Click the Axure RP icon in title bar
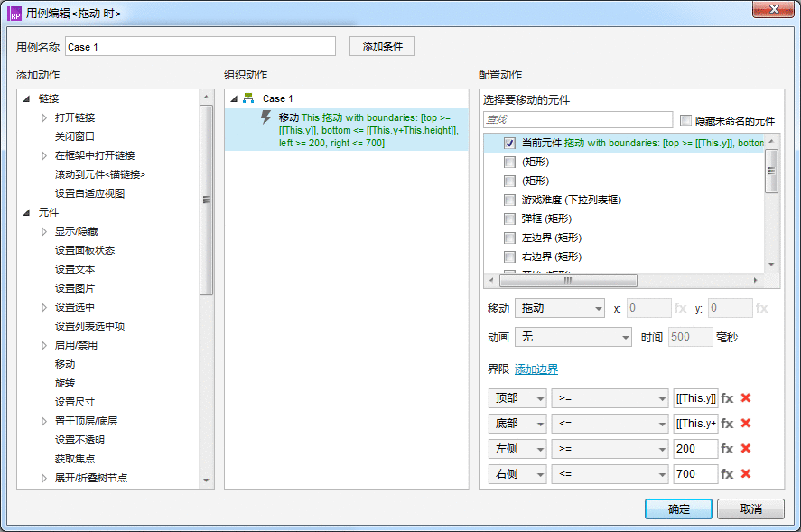Viewport: 801px width, 532px height. tap(14, 14)
